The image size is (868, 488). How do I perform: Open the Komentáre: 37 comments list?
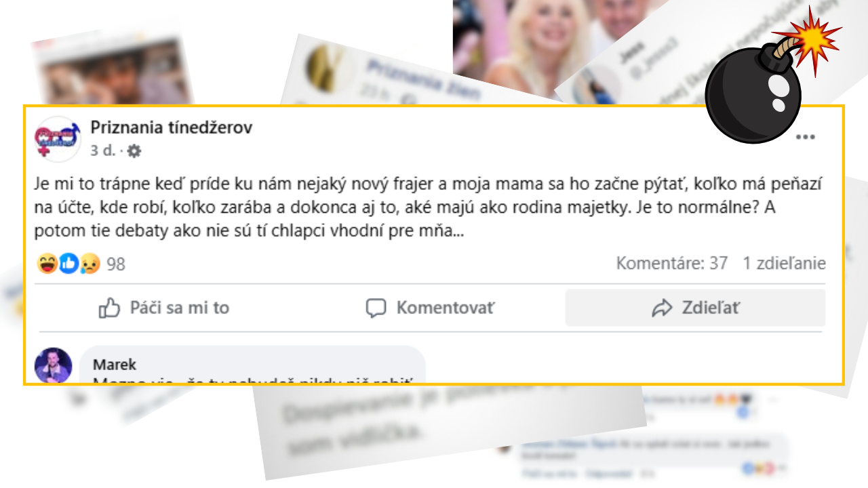[671, 264]
